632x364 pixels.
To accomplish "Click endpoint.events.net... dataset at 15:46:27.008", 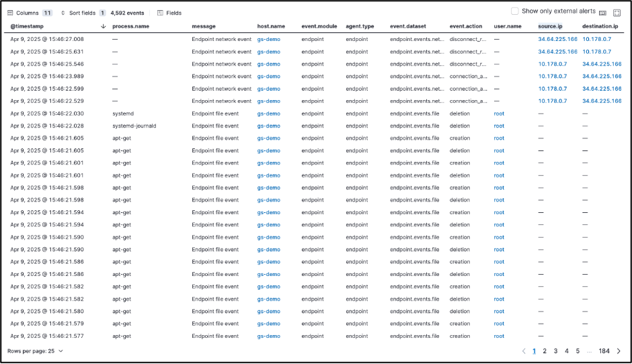I will click(x=417, y=40).
